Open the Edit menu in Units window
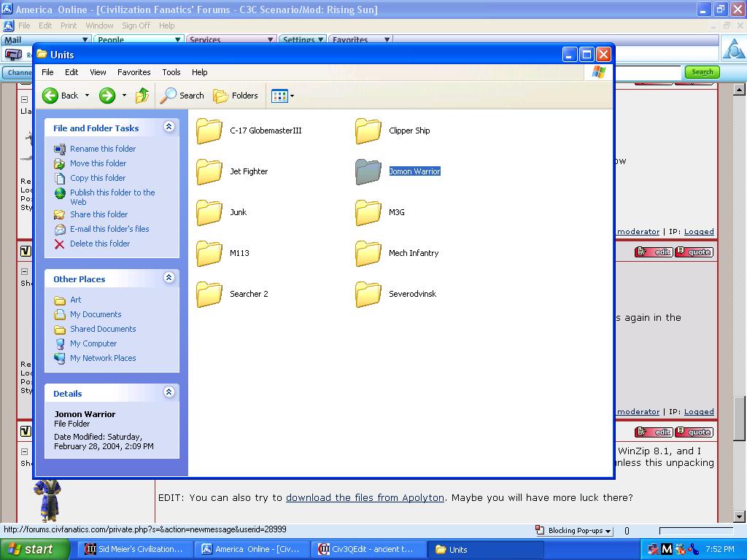This screenshot has width=747, height=560. (71, 72)
